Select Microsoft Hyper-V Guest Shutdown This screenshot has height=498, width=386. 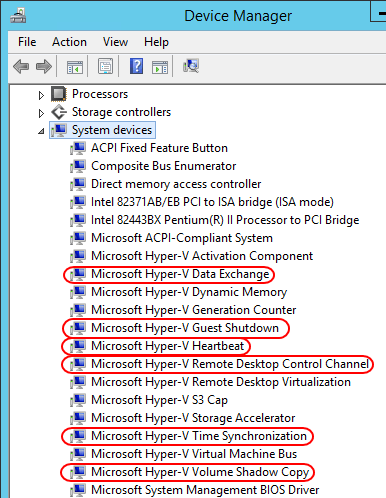185,328
